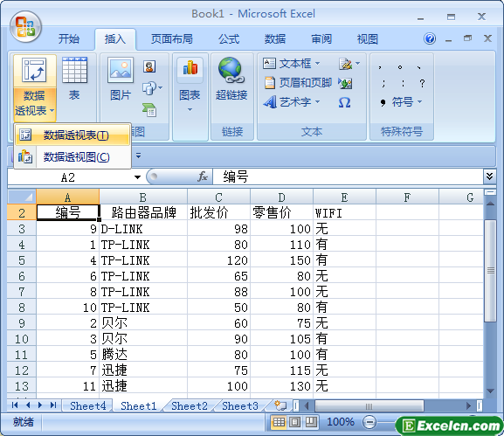The height and width of the screenshot is (436, 504).
Task: Insert Header and Footer (页眉和页脚)
Action: [x=298, y=83]
